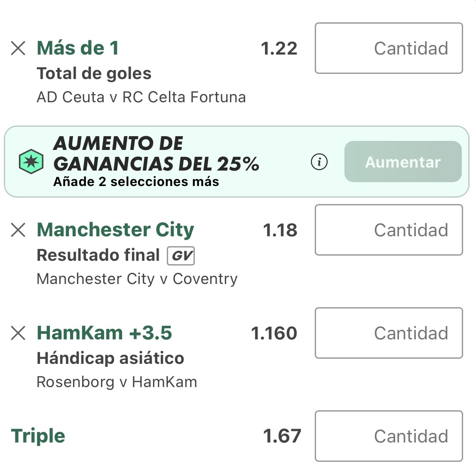The image size is (476, 473).
Task: Remove the HamKam +3.5 selection
Action: (18, 333)
